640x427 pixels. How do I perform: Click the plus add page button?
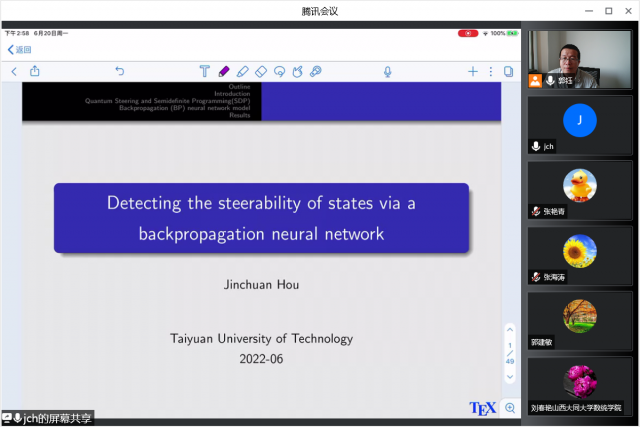click(473, 71)
